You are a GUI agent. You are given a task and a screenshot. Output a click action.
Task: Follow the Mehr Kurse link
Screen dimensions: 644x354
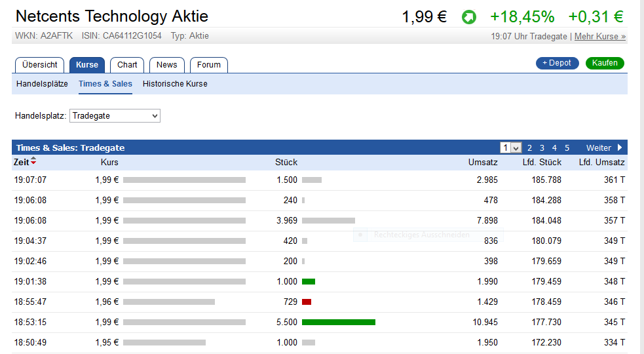pyautogui.click(x=600, y=37)
